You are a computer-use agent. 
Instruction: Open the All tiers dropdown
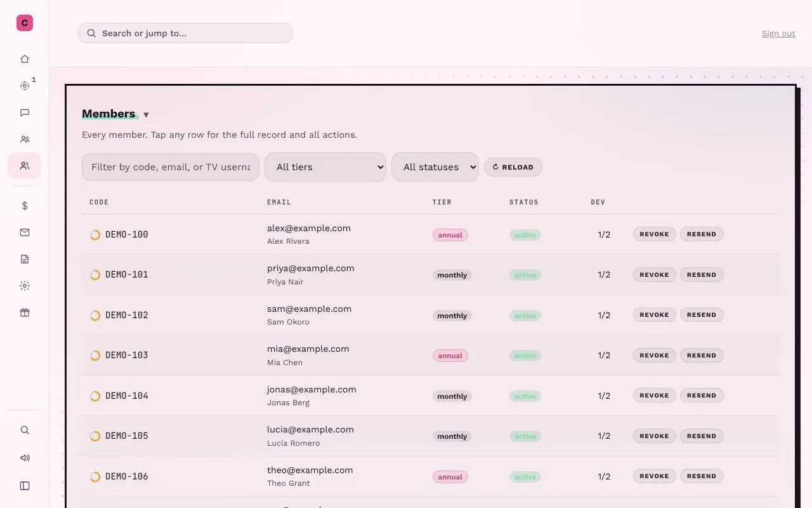pos(325,167)
